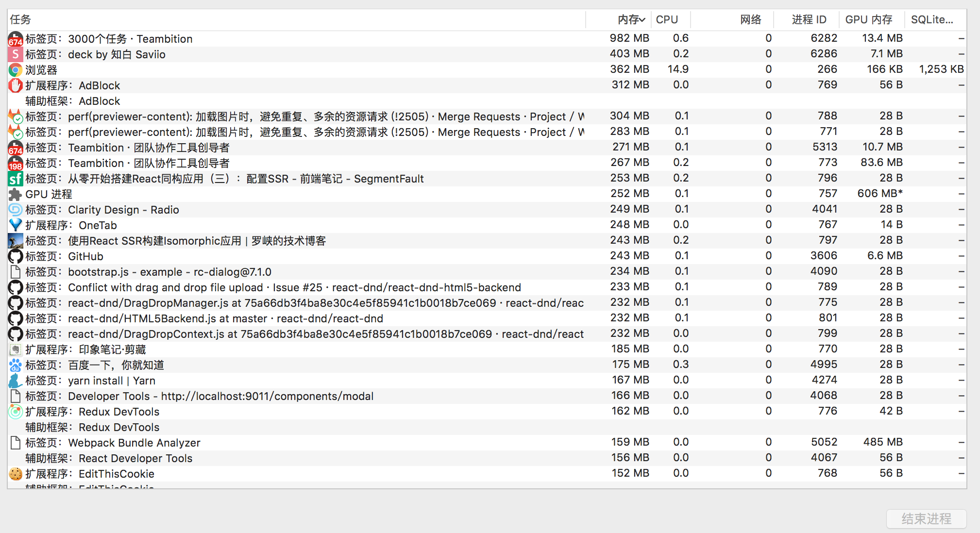
Task: Select the Webpack Bundle Analyzer tab row
Action: point(134,443)
